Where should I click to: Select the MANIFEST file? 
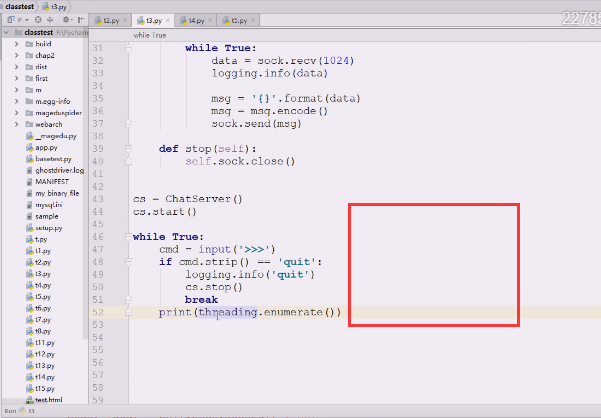pyautogui.click(x=52, y=182)
